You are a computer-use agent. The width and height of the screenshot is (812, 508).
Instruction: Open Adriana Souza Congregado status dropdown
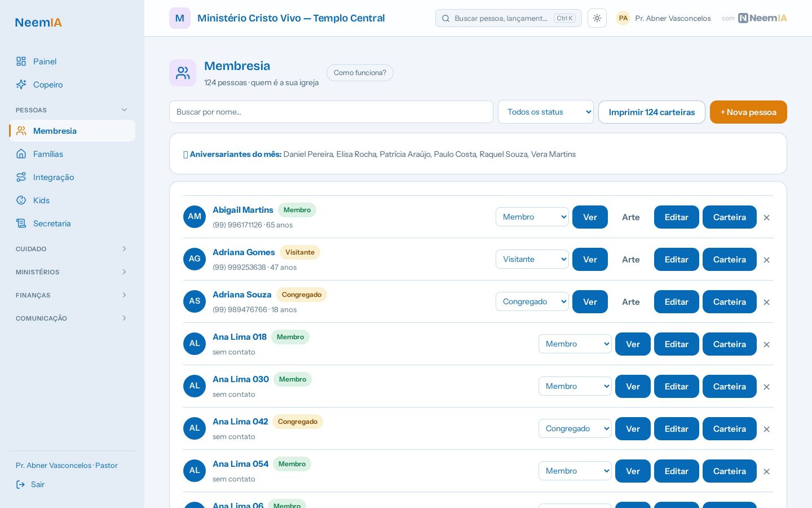tap(532, 301)
